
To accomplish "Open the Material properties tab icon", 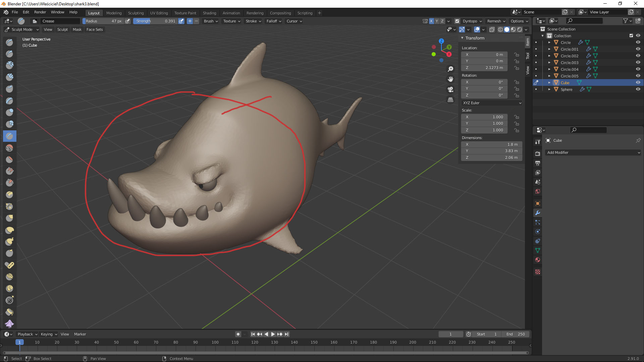I will [x=538, y=260].
